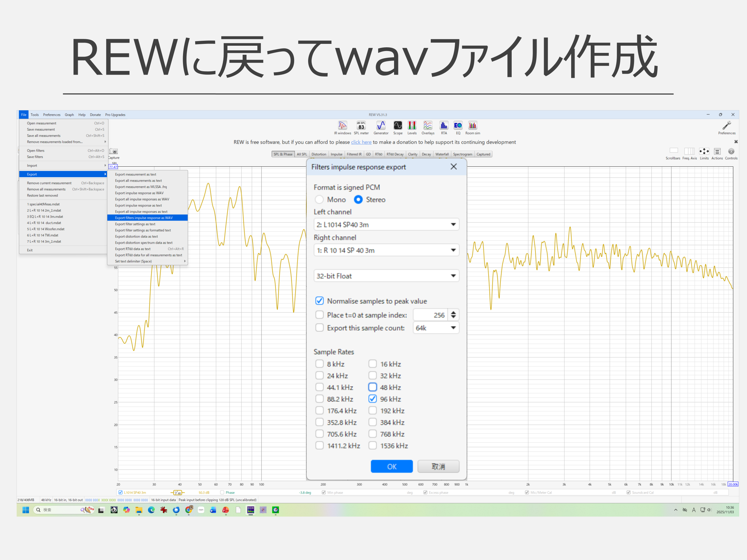Viewport: 747px width, 560px height.
Task: Enable the 48 kHz sample rate
Action: pyautogui.click(x=372, y=387)
